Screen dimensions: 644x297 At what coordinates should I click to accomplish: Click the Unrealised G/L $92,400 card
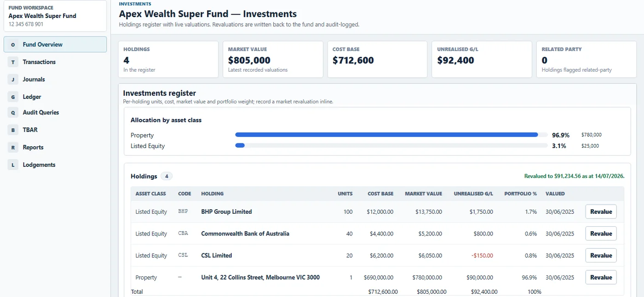point(482,59)
